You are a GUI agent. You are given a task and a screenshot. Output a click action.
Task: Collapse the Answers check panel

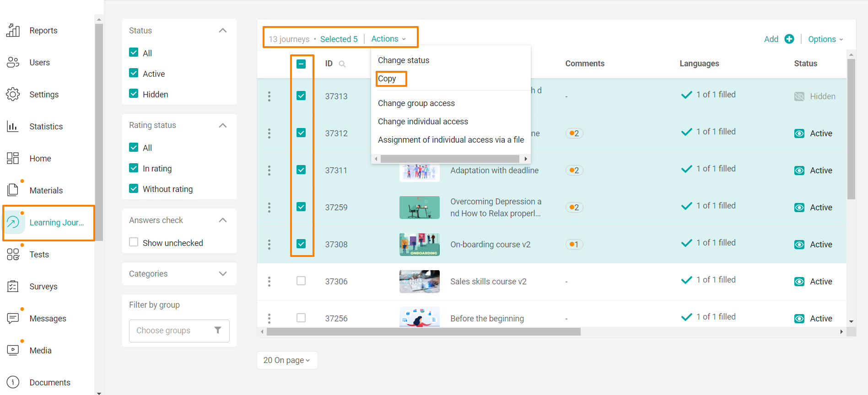[223, 220]
